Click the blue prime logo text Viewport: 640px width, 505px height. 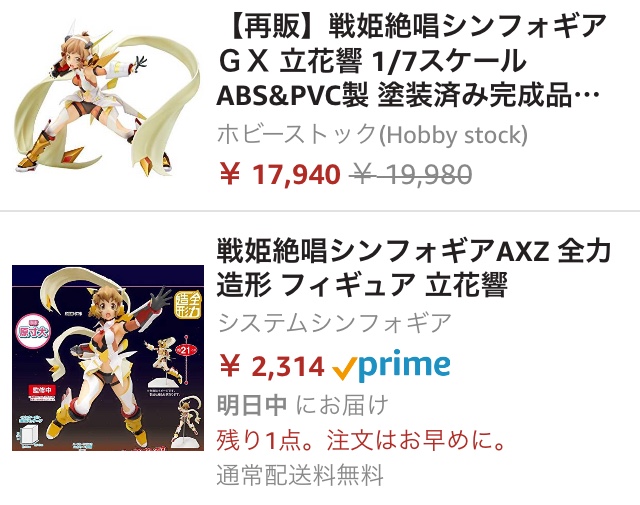pyautogui.click(x=404, y=365)
